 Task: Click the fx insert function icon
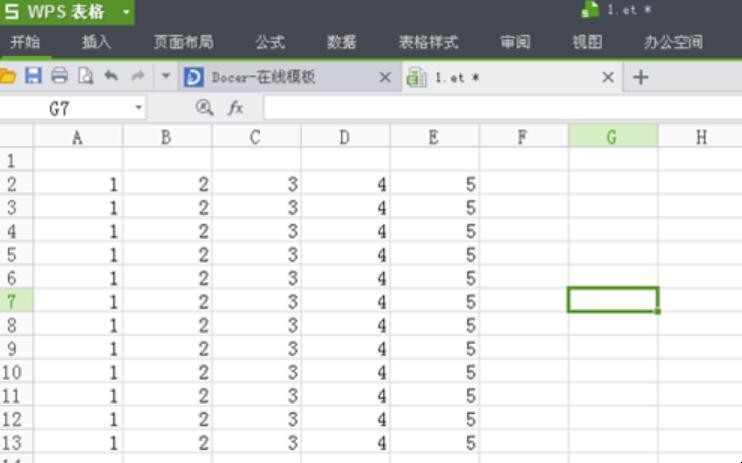pos(236,108)
